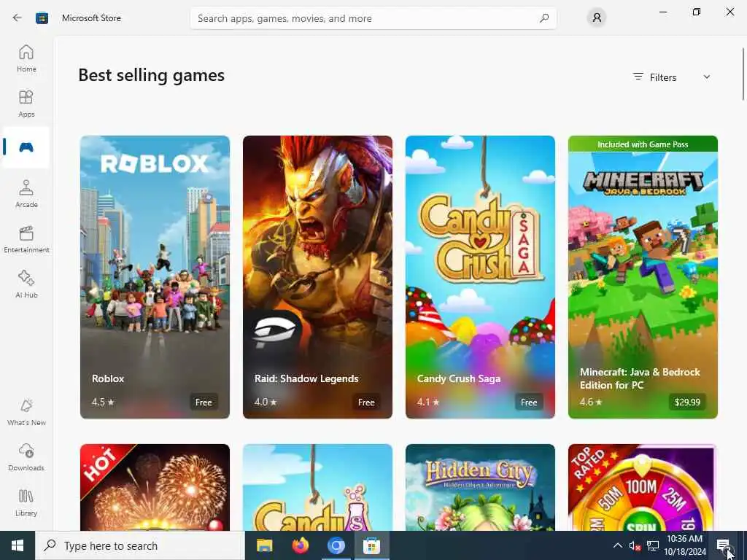Open the user profile account icon
747x560 pixels.
coord(597,18)
